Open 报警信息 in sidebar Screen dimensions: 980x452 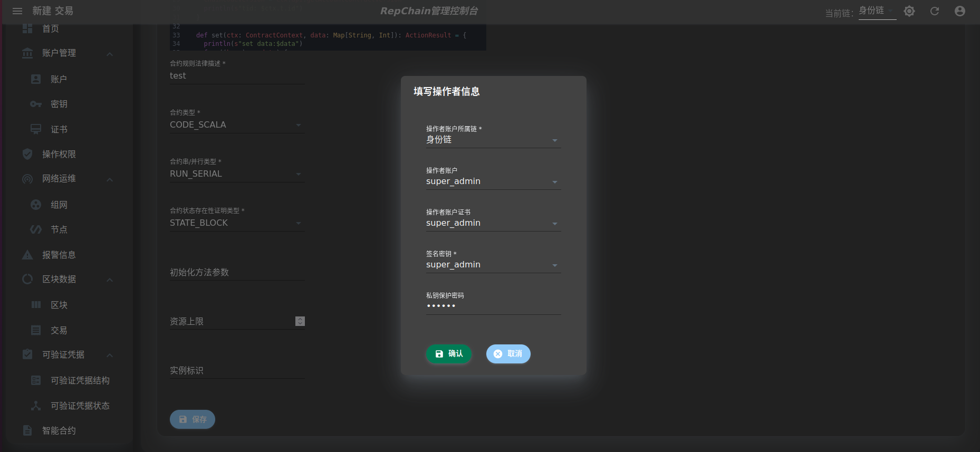pos(59,255)
